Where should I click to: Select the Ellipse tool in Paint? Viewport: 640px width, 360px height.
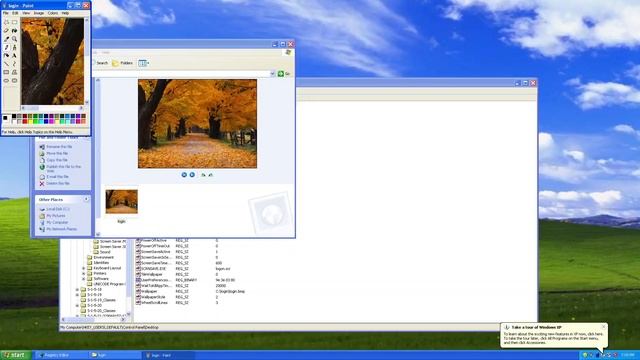(x=6, y=81)
